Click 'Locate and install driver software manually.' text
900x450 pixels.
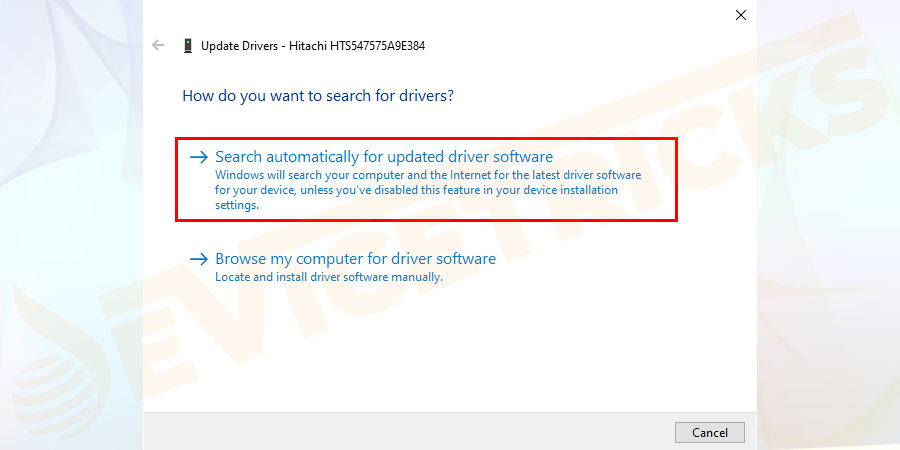coord(329,277)
